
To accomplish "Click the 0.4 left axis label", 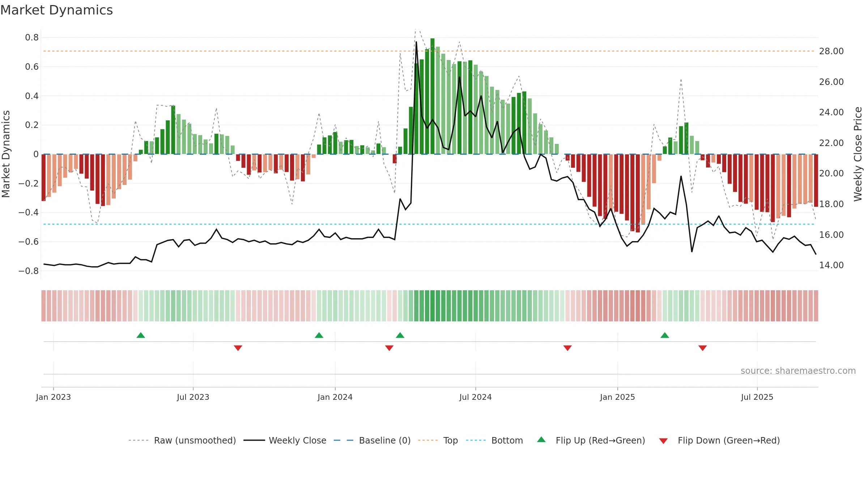I will click(32, 96).
